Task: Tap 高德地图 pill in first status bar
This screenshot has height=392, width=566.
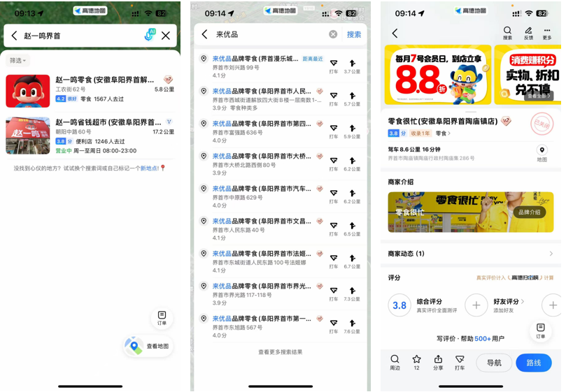Action: pyautogui.click(x=90, y=10)
